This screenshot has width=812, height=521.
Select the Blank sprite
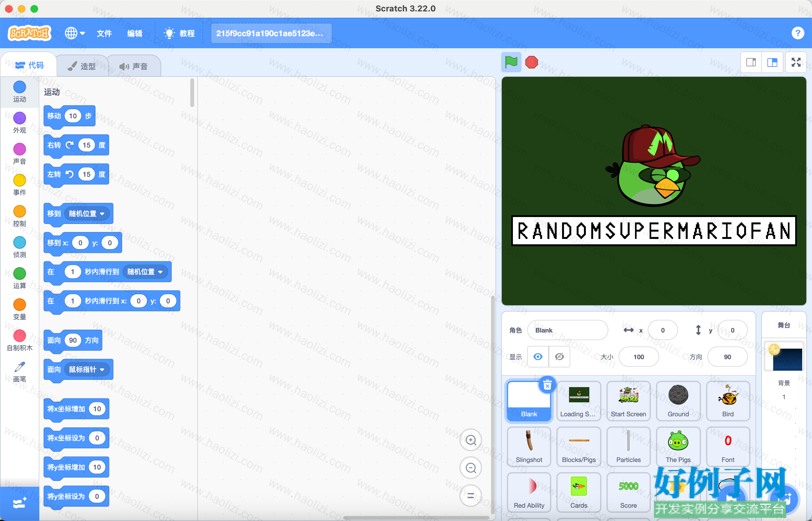529,401
